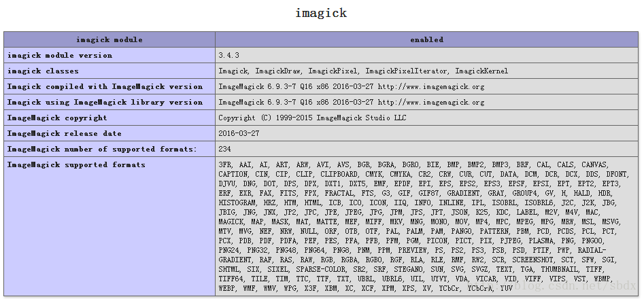Screen dimensions: 644x299
Task: Select the 'ImageMagick copyright' row label
Action: coord(57,118)
